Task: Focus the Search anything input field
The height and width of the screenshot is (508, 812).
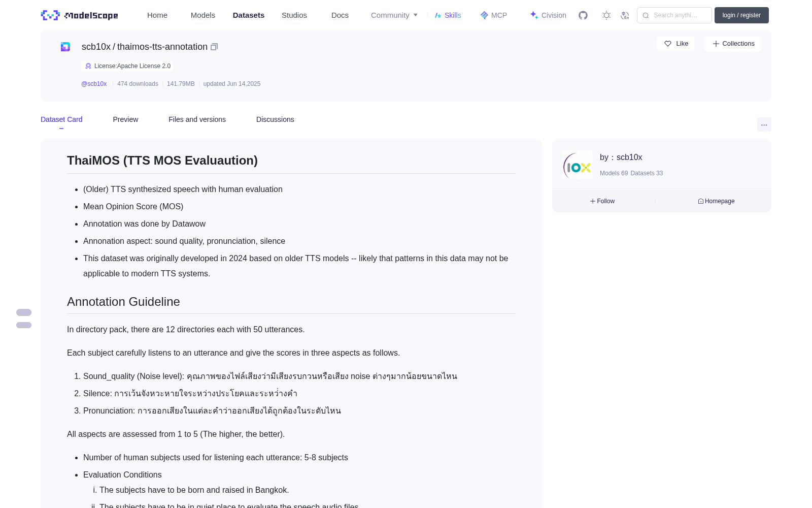Action: click(674, 15)
